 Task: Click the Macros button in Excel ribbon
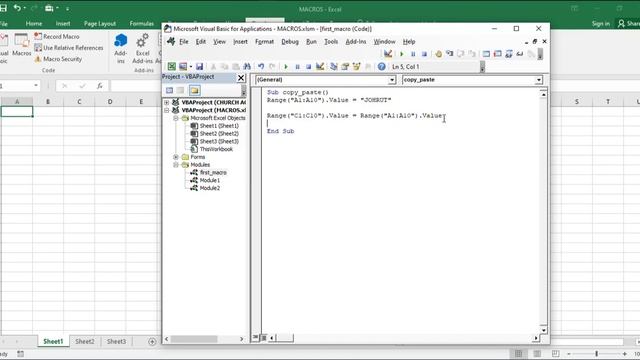pyautogui.click(x=22, y=45)
